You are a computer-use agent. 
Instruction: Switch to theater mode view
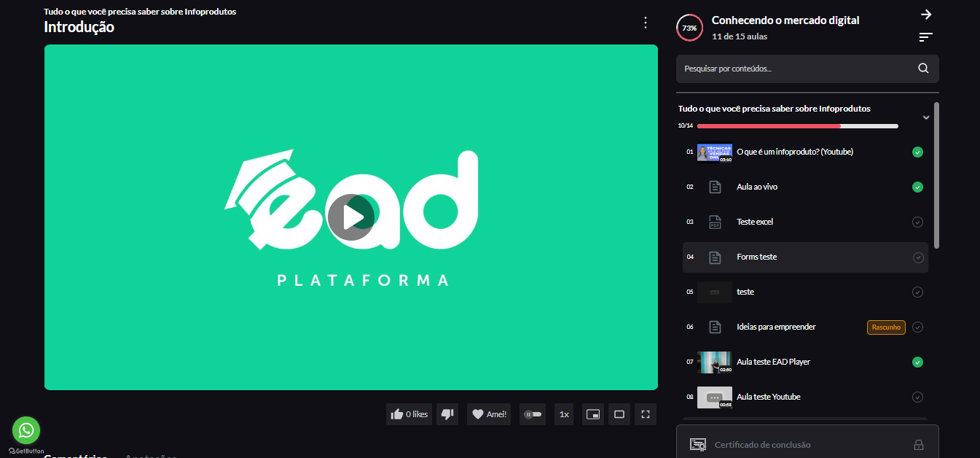tap(619, 414)
